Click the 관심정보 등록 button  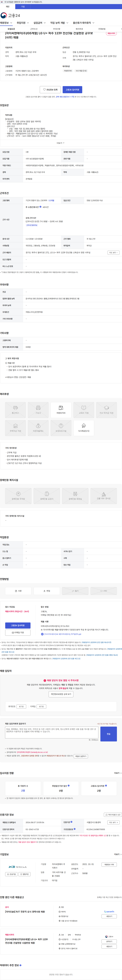[50, 90]
